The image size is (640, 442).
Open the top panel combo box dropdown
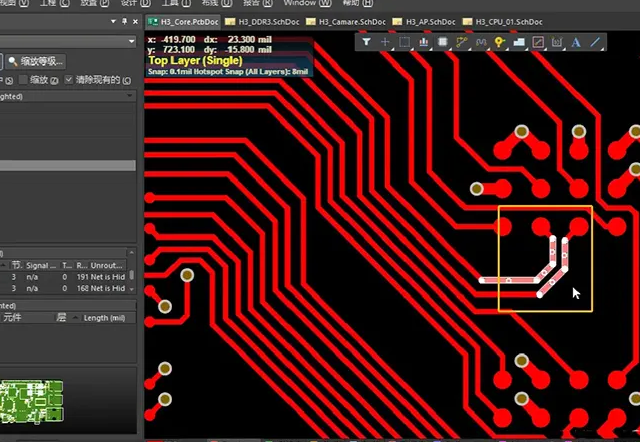(131, 41)
